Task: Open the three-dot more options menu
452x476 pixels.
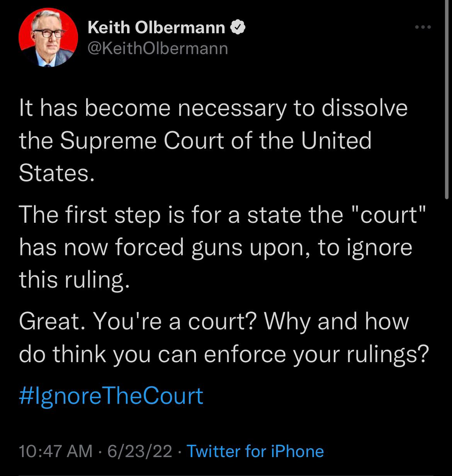Action: pos(422,27)
